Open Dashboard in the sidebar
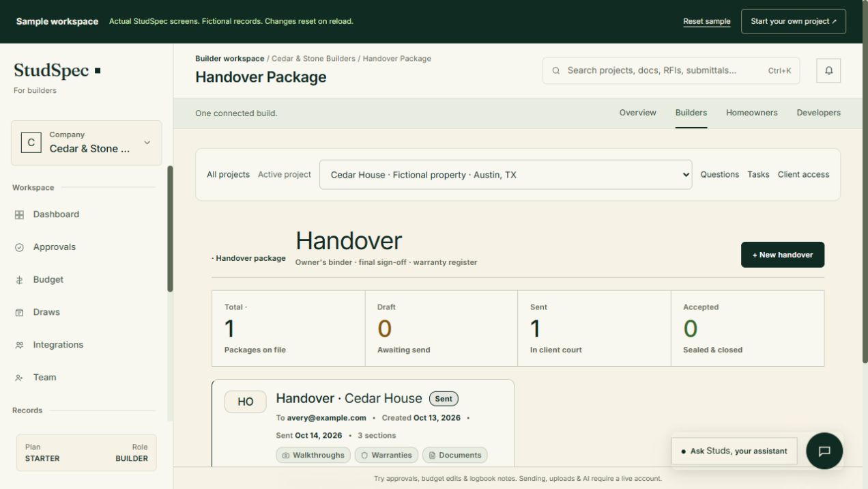The height and width of the screenshot is (489, 868). (x=56, y=214)
